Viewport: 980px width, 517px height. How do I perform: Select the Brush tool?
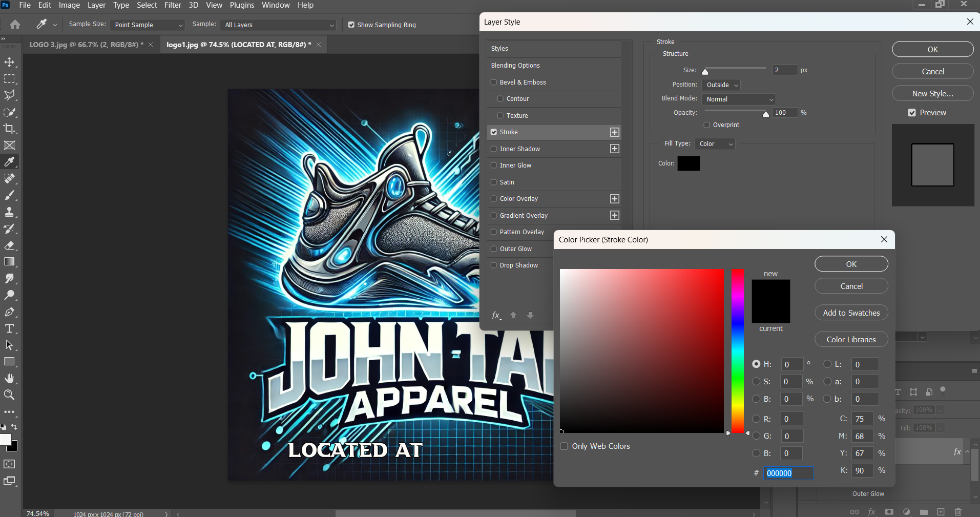pos(9,195)
